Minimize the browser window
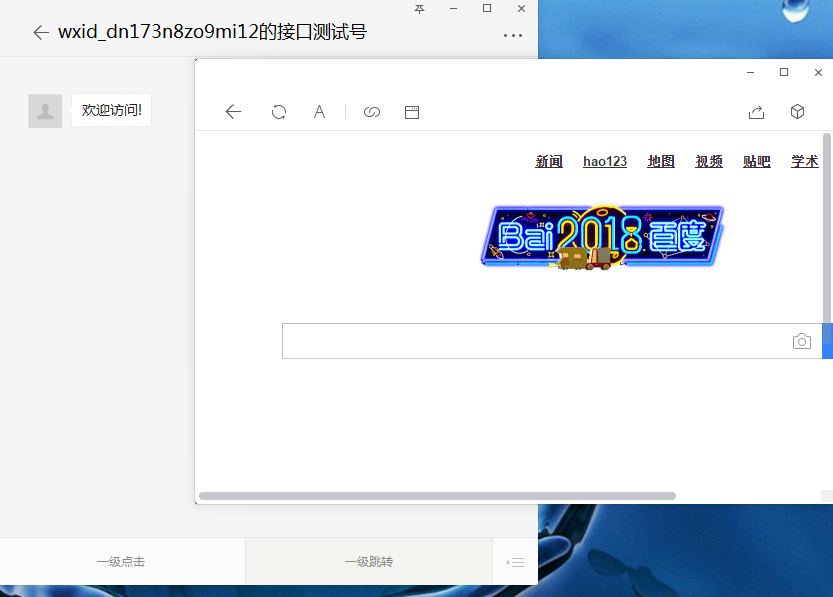 point(750,72)
